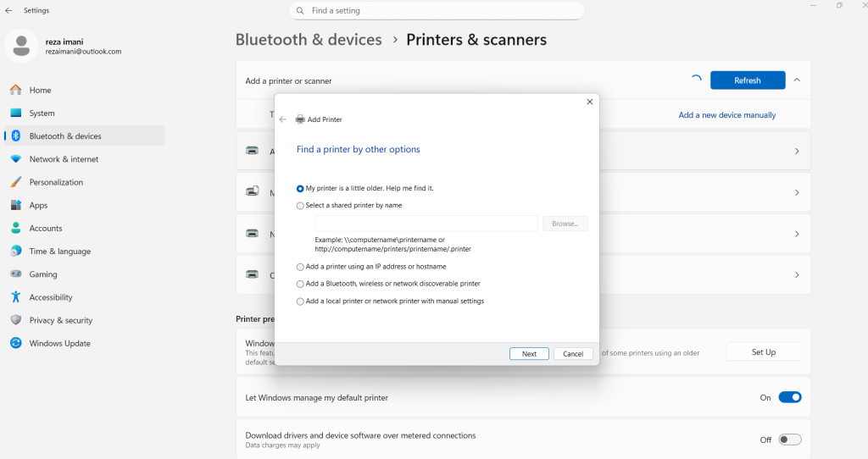Click 'Add a new device manually' link
Viewport: 868px width, 459px height.
tap(726, 115)
